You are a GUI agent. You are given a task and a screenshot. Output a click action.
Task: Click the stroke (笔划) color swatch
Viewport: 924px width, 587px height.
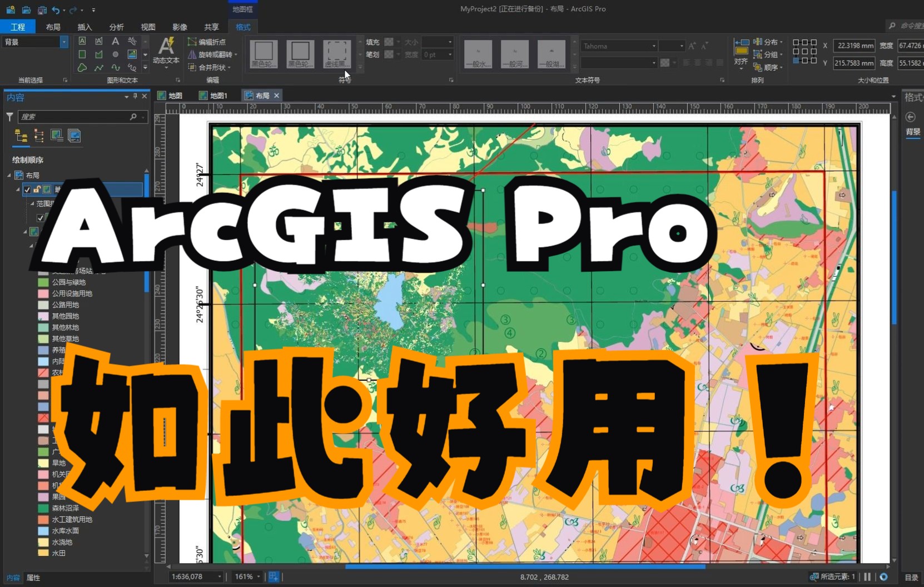tap(389, 54)
